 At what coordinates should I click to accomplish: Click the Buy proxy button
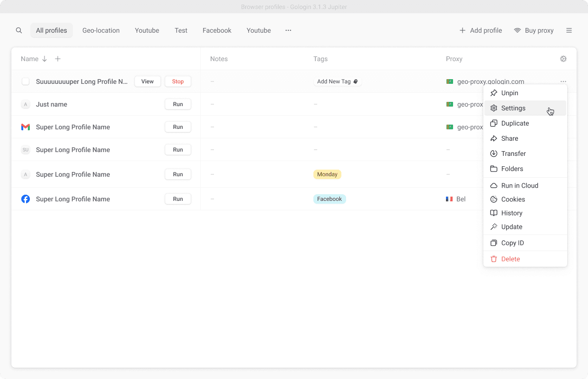pos(534,30)
